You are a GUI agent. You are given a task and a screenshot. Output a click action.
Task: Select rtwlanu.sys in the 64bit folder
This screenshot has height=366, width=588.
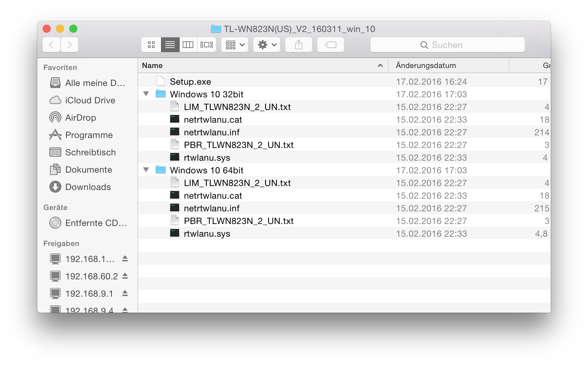[344, 233]
